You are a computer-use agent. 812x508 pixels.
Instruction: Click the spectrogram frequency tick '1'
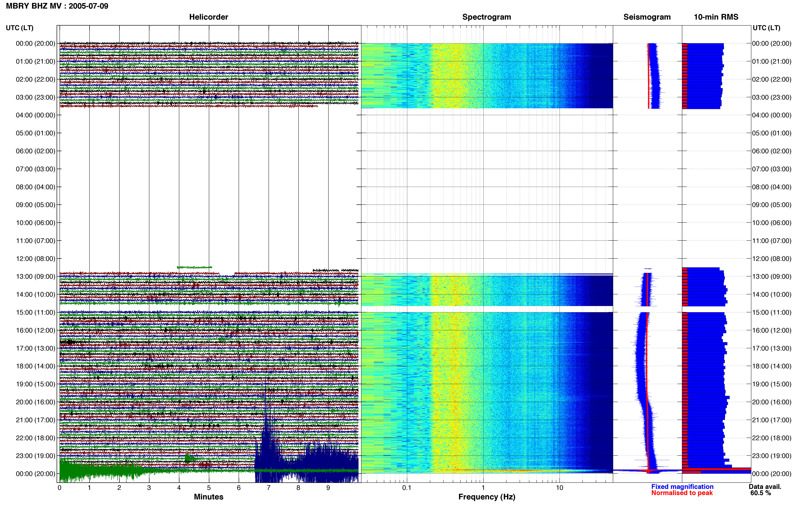(x=483, y=488)
